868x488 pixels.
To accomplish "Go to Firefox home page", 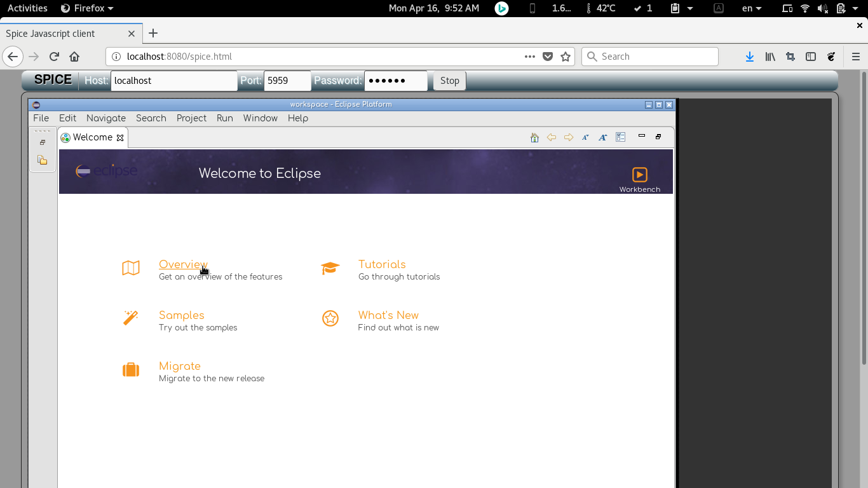I will pyautogui.click(x=74, y=57).
